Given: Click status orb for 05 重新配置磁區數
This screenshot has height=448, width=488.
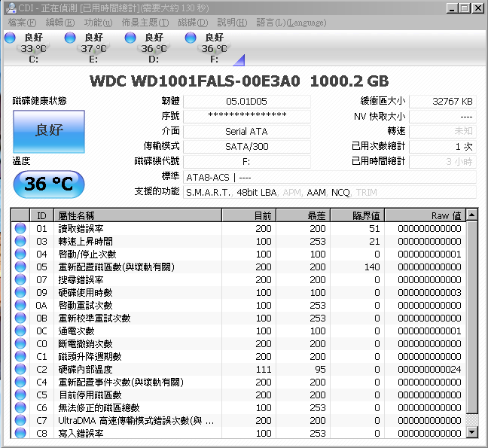Looking at the screenshot, I should click(20, 267).
